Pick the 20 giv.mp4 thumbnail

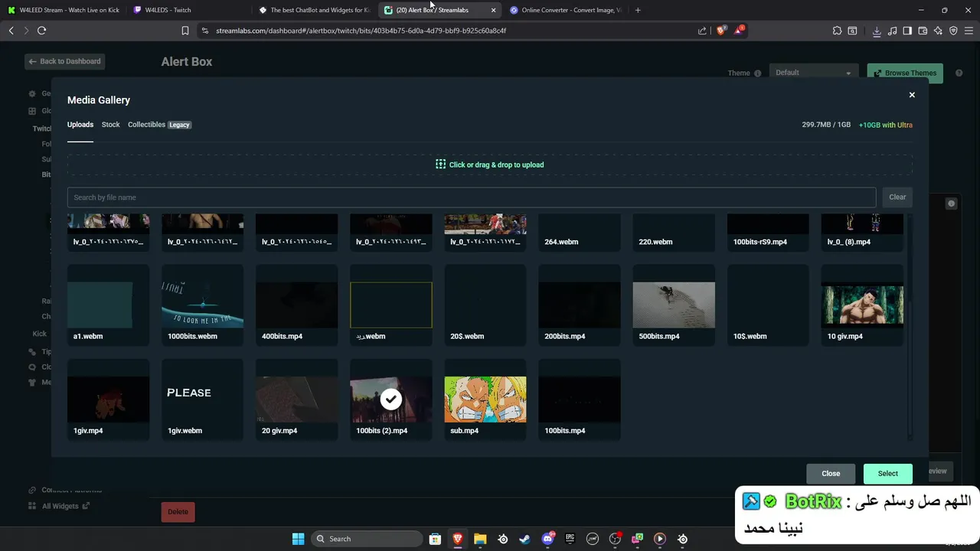(297, 399)
